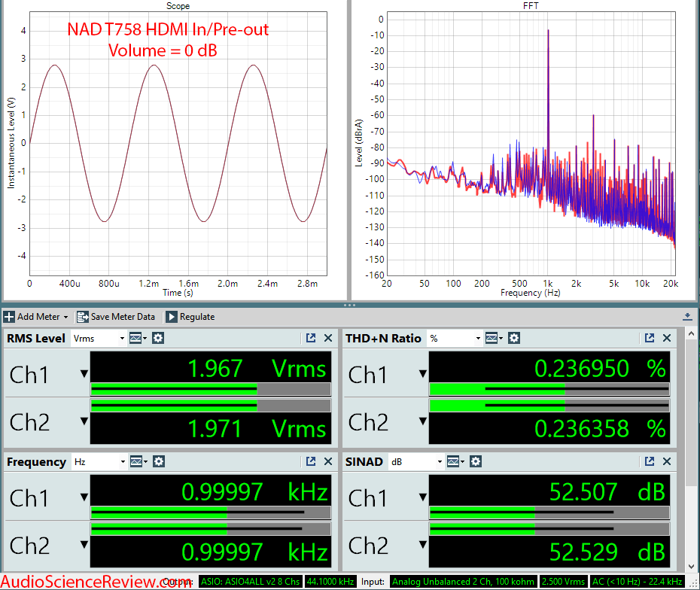This screenshot has width=700, height=590.
Task: Click Analog Unbalanced 2 Ch input status
Action: click(463, 582)
